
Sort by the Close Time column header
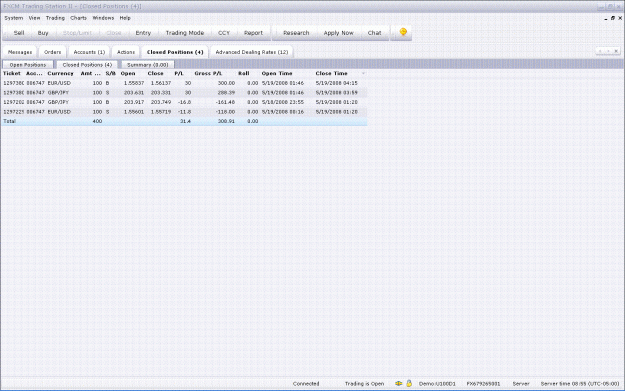(x=331, y=73)
